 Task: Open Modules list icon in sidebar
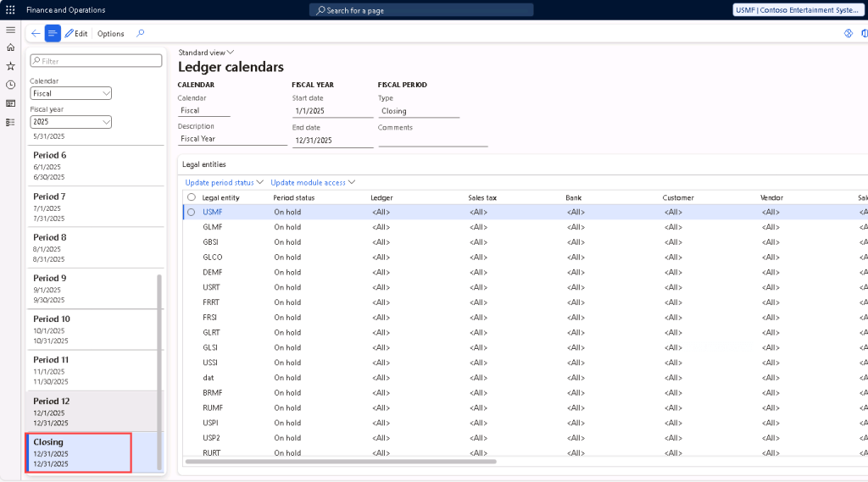pos(10,122)
